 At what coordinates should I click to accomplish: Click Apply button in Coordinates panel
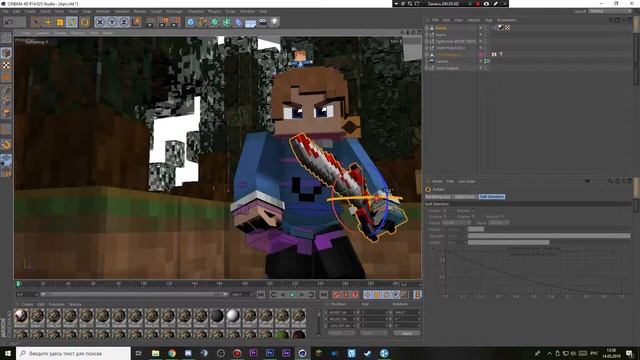pos(407,333)
